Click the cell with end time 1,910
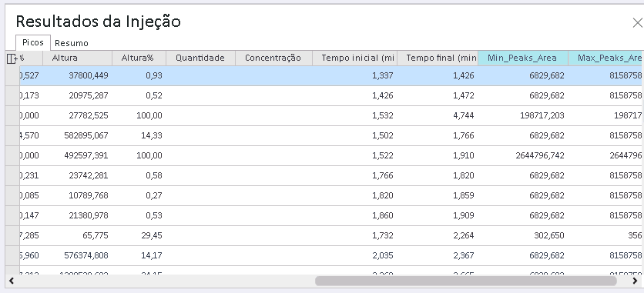This screenshot has width=644, height=293. [x=438, y=155]
